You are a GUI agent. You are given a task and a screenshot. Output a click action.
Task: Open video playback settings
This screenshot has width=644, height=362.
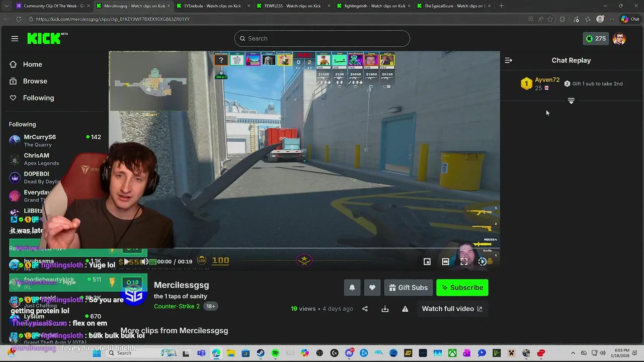coord(482,261)
